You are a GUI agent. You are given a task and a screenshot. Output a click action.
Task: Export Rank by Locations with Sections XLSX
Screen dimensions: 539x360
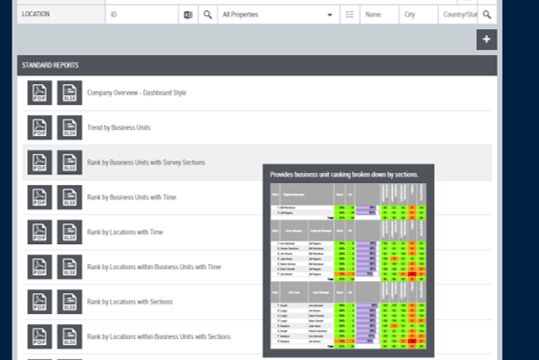pyautogui.click(x=69, y=302)
